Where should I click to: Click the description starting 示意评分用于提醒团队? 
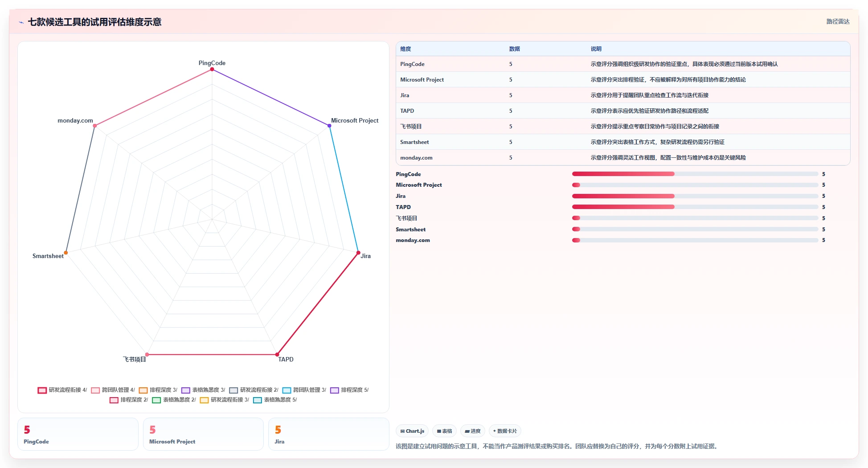click(649, 95)
